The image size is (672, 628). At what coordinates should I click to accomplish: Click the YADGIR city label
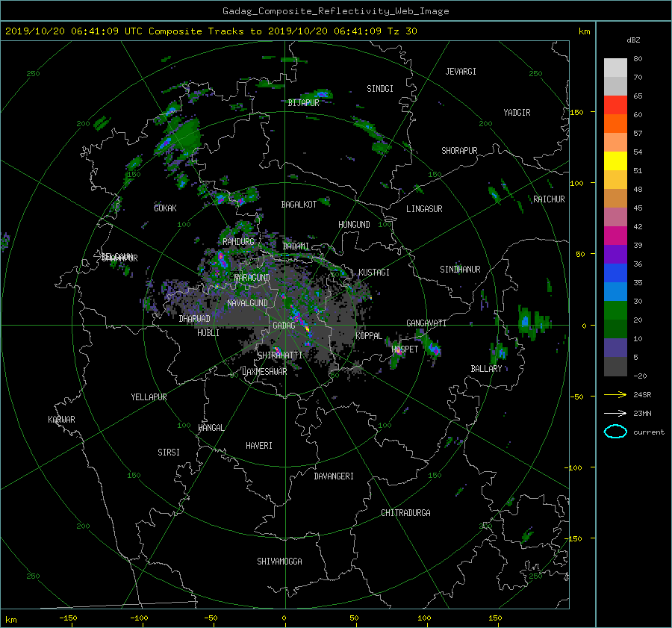[x=517, y=113]
